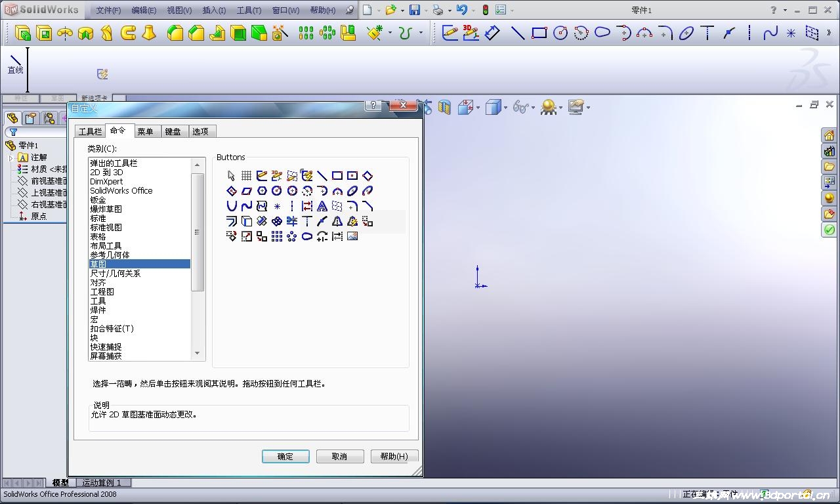Click the 直线 button in CommandManager

tap(15, 64)
